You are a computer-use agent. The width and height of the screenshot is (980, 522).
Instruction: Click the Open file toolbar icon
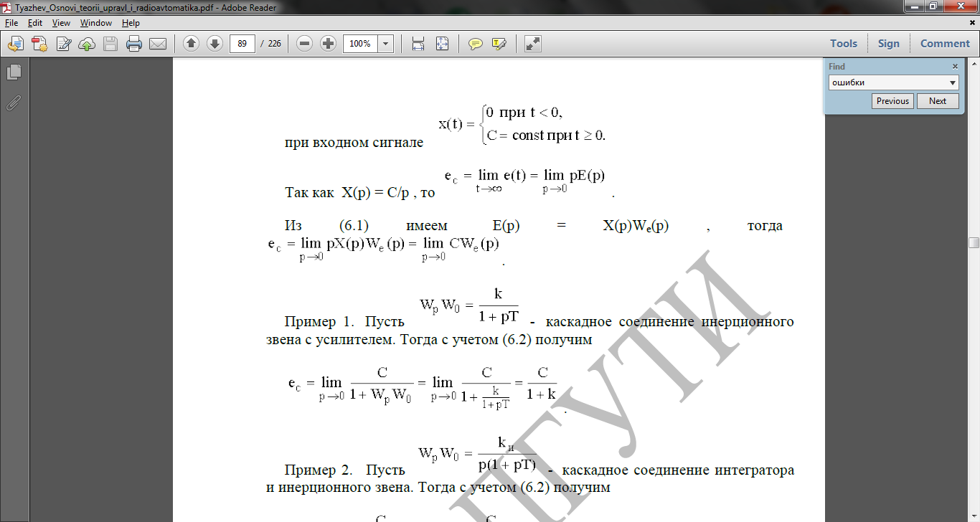pyautogui.click(x=16, y=44)
